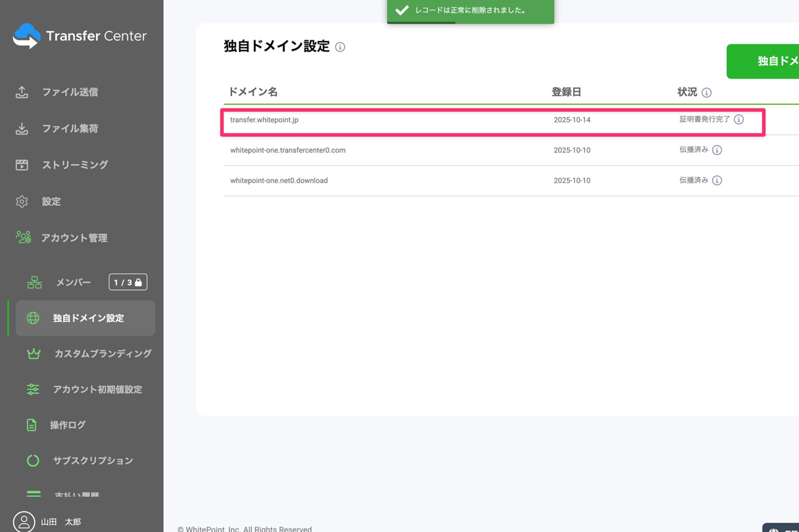This screenshot has width=799, height=532.
Task: Open ファイル送信 in the sidebar
Action: click(x=70, y=92)
